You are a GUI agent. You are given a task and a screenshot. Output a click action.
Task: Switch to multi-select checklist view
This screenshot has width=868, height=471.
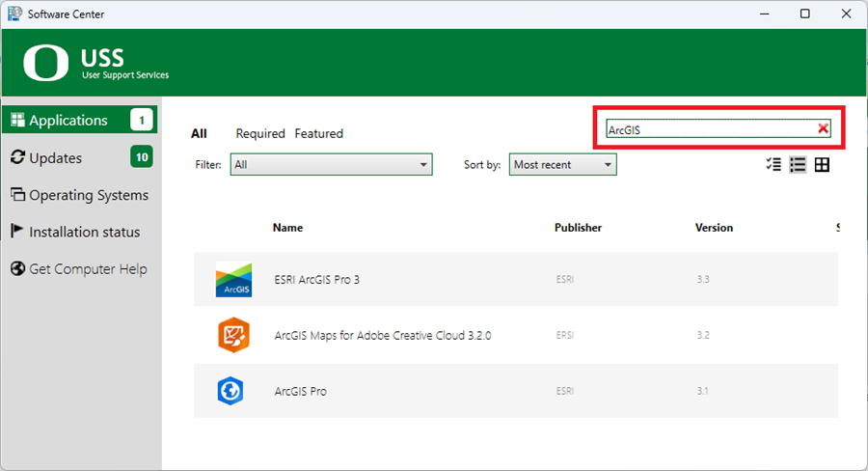click(773, 165)
